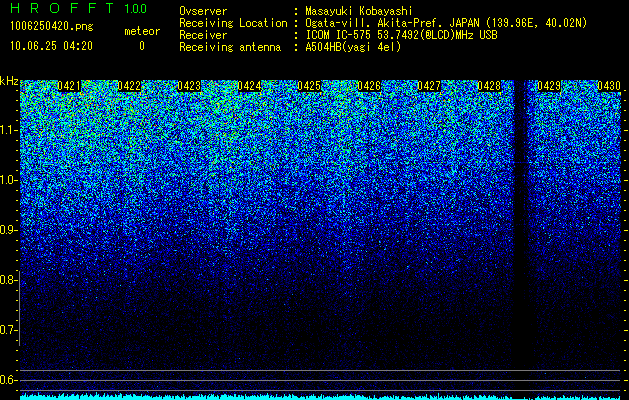This screenshot has width=629, height=400.
Task: Click the 0.9 frequency axis label
Action: 8,230
